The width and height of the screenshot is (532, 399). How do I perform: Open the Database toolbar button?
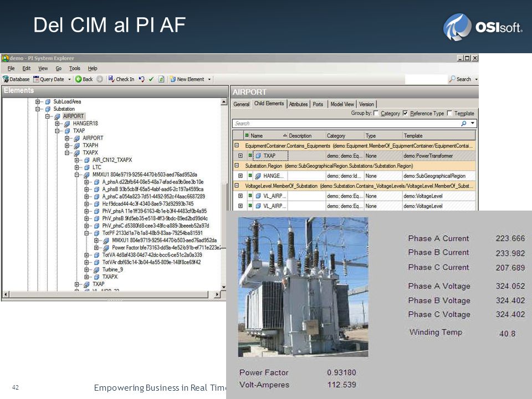[x=16, y=79]
